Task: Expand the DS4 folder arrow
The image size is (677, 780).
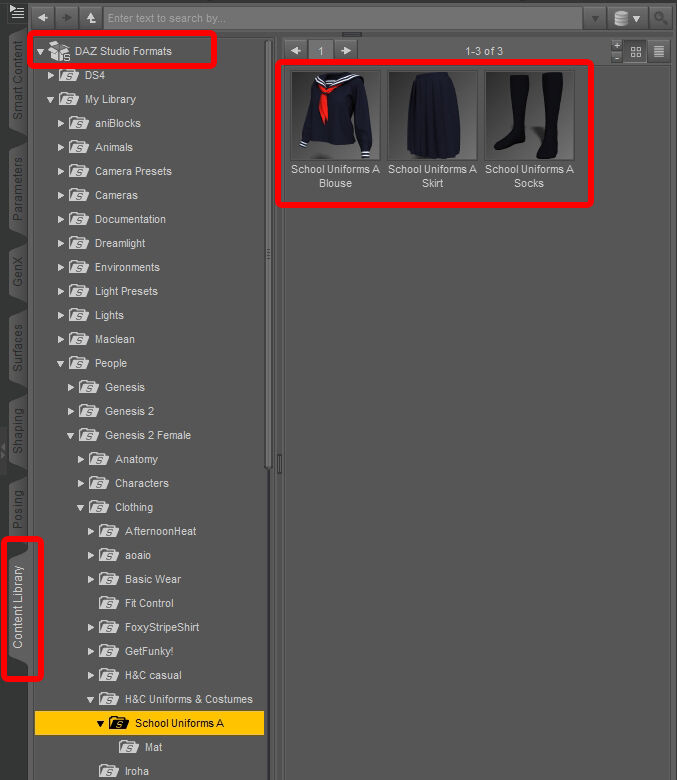Action: coord(51,76)
